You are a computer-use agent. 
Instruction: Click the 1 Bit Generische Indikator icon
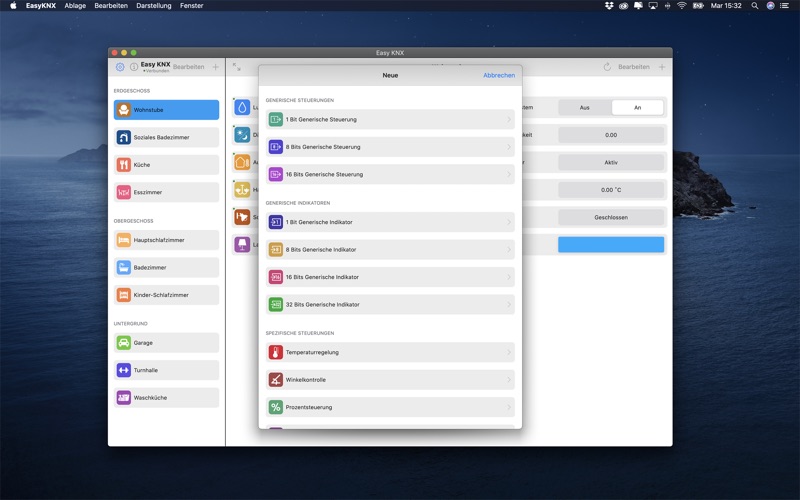(276, 222)
